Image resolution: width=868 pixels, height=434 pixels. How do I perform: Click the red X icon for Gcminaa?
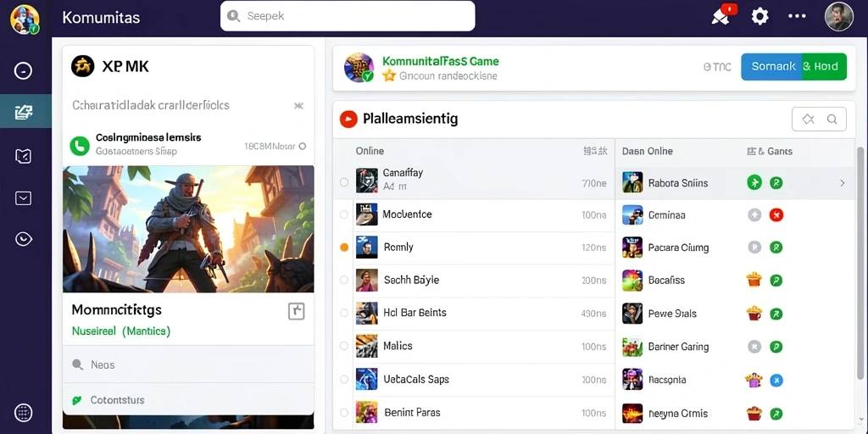[x=776, y=214]
